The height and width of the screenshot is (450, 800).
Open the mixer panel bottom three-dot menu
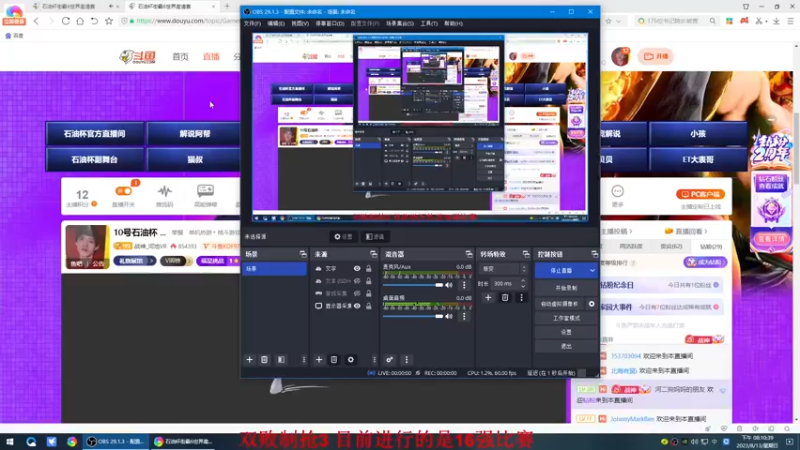coord(406,360)
